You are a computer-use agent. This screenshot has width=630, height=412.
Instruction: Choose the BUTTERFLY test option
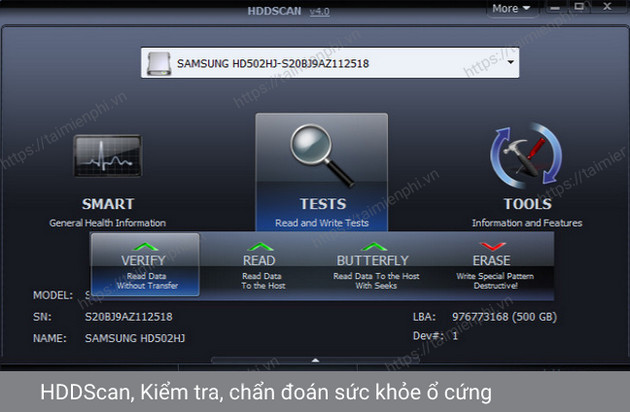click(374, 266)
